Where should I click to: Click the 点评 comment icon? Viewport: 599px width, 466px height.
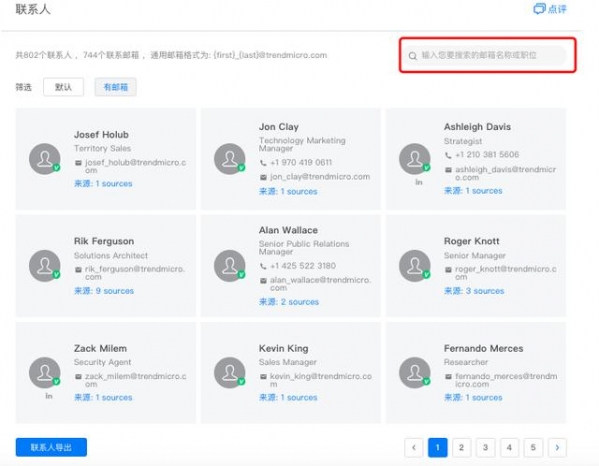(x=539, y=9)
